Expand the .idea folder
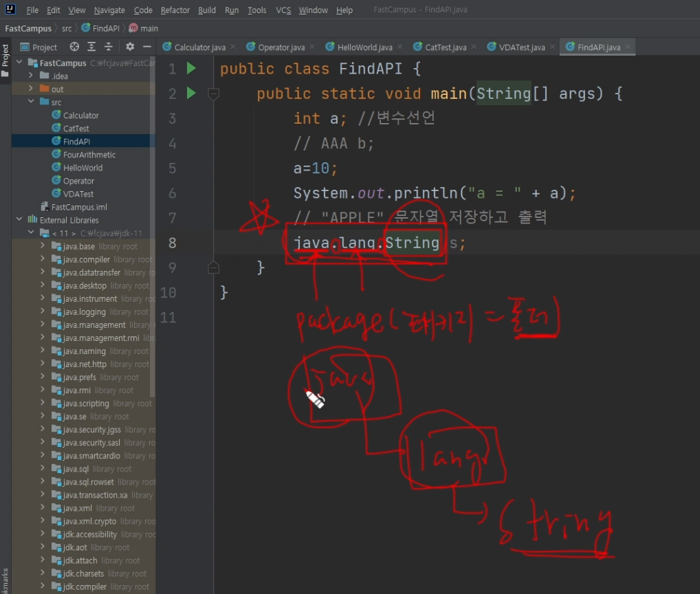 [31, 76]
